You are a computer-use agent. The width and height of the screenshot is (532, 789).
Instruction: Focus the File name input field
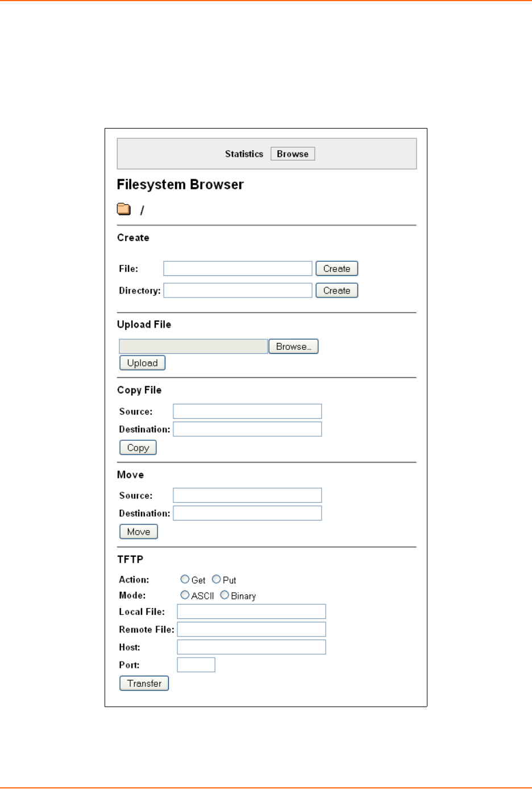(x=238, y=268)
